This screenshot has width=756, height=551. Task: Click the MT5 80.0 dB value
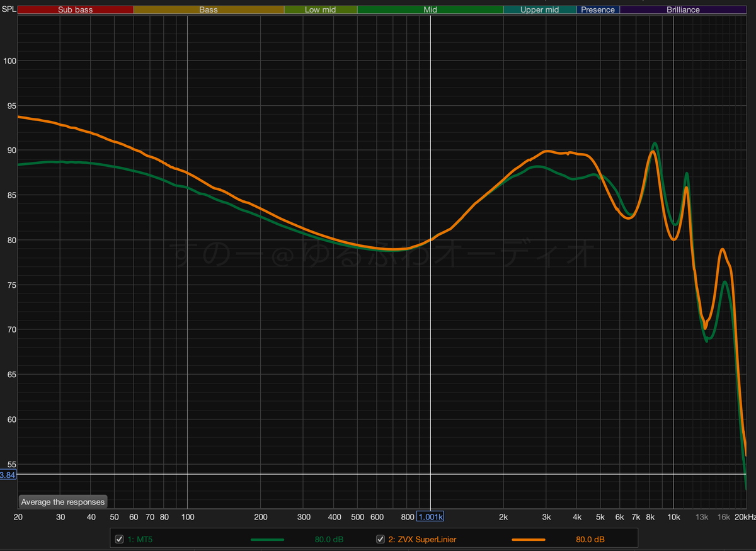[329, 540]
